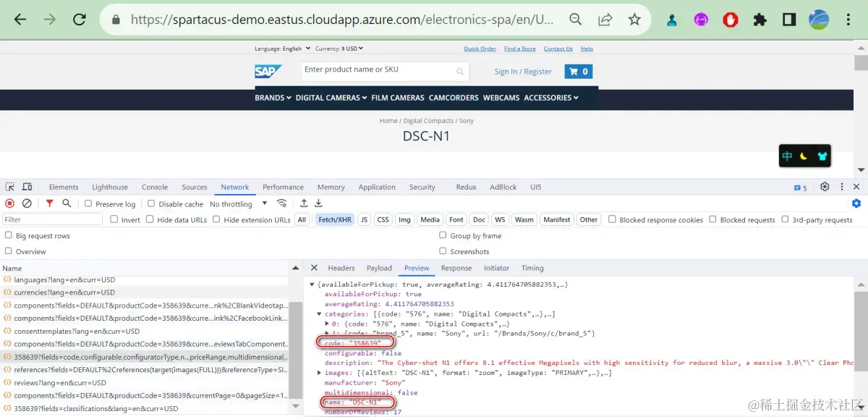Screen dimensions: 868x417
Task: Open DevTools more options three-dot menu
Action: [841, 187]
